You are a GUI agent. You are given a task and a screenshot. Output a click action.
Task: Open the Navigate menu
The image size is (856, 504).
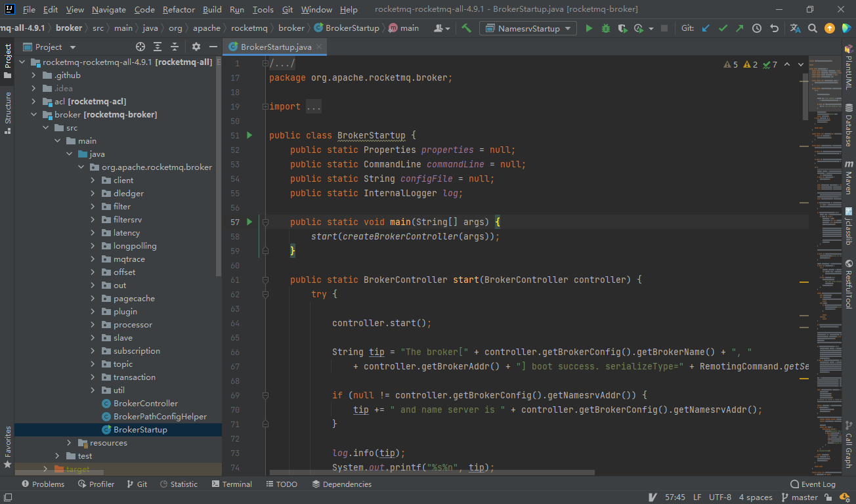[109, 9]
